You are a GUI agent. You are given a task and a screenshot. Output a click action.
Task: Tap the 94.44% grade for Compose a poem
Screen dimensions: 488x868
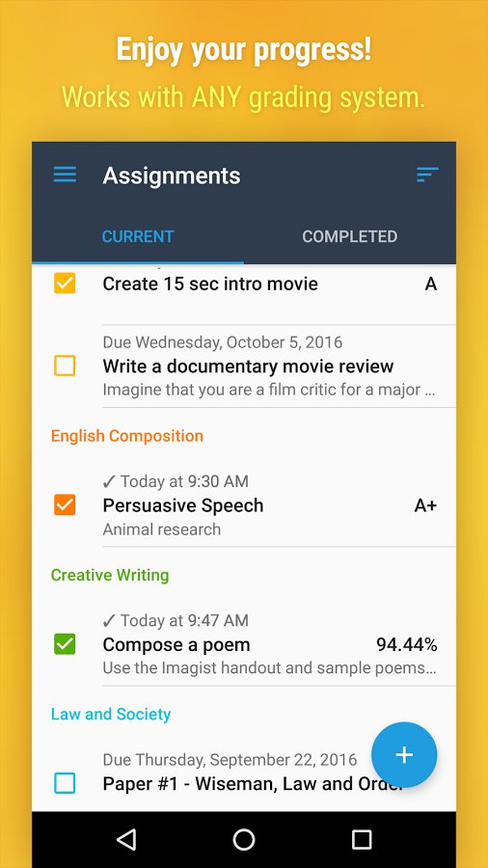click(407, 644)
